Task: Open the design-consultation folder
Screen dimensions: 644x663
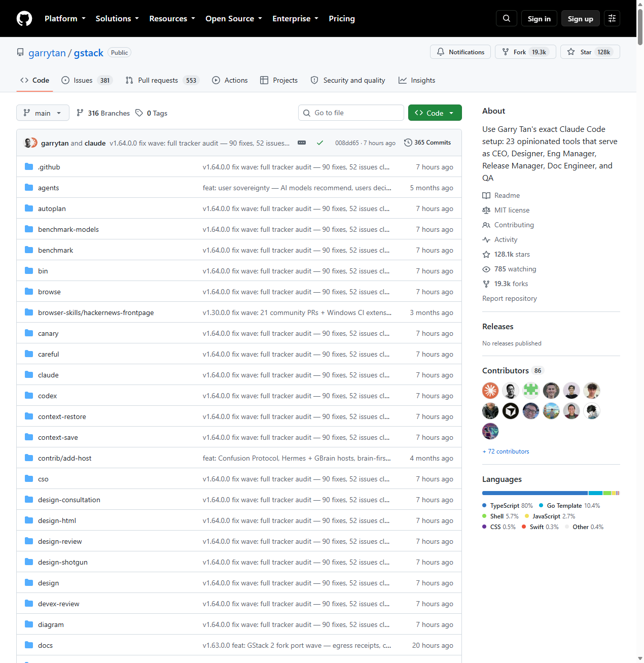Action: (69, 500)
